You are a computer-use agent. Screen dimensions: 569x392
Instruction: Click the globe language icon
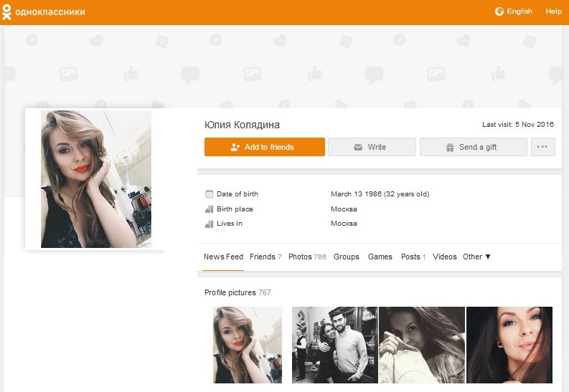click(499, 11)
